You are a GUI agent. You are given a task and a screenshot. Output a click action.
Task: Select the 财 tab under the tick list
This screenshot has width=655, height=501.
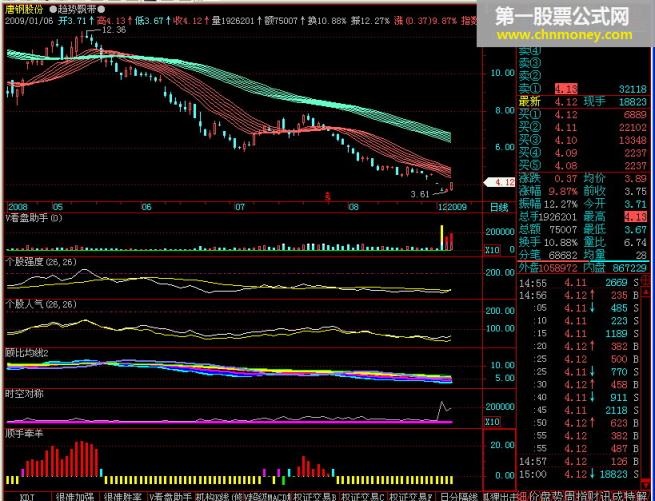pyautogui.click(x=592, y=496)
